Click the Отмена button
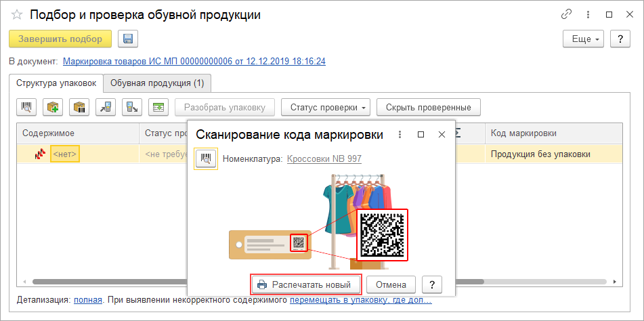The width and height of the screenshot is (644, 321). pos(391,284)
